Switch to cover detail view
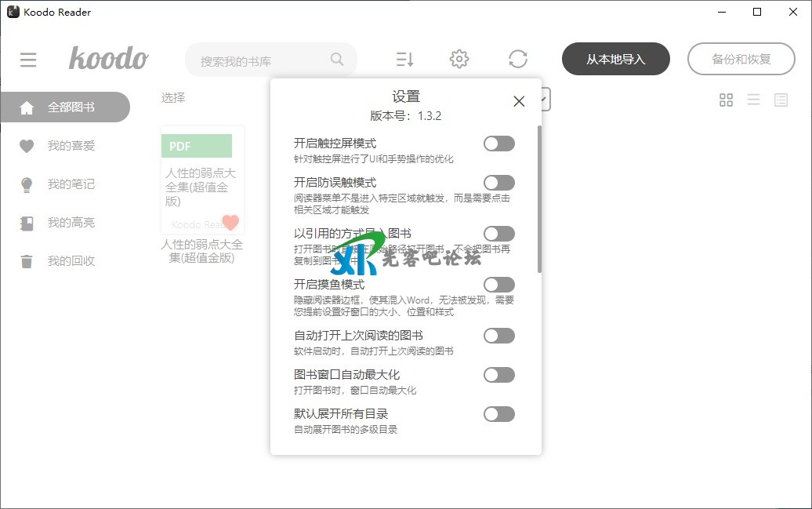812x509 pixels. click(781, 100)
